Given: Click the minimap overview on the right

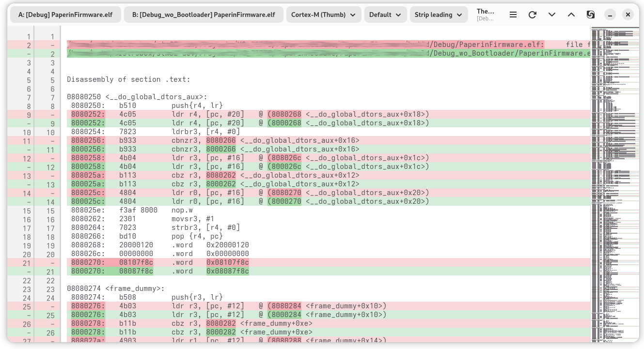Looking at the screenshot, I should [614, 184].
